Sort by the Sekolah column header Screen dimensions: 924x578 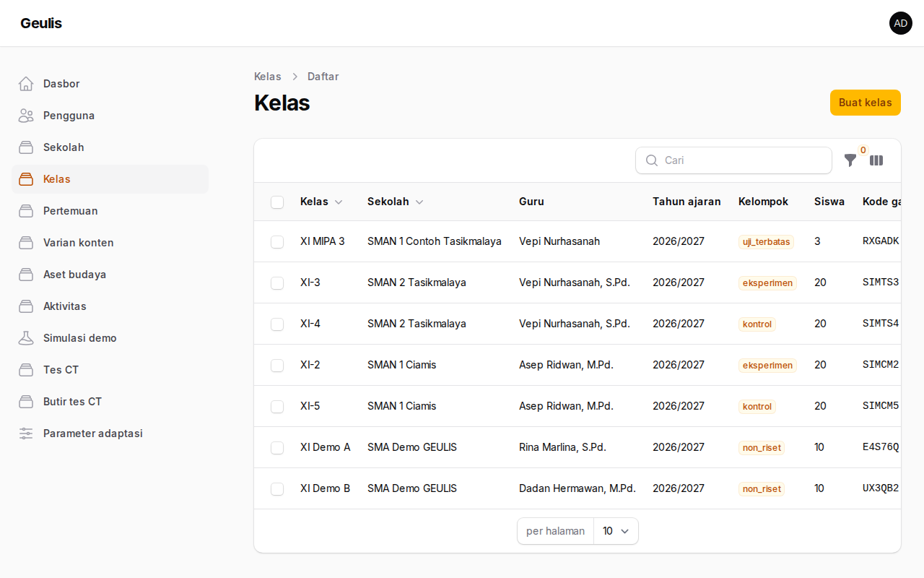click(396, 202)
